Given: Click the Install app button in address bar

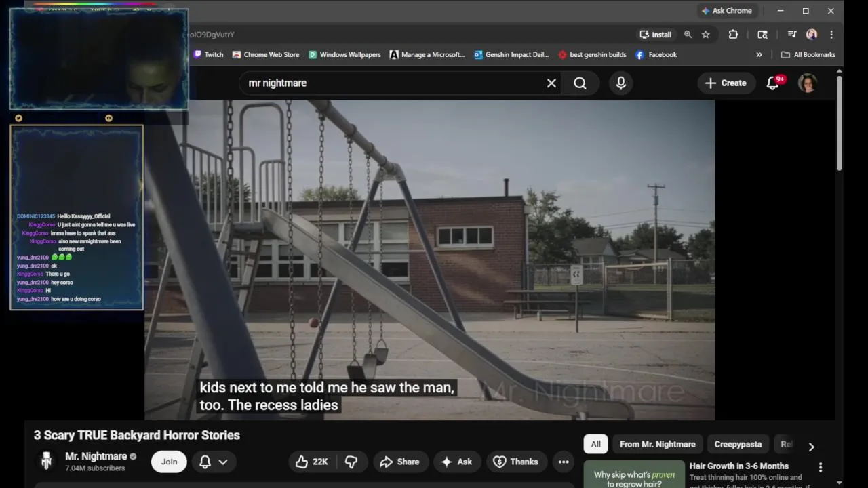Looking at the screenshot, I should [656, 35].
